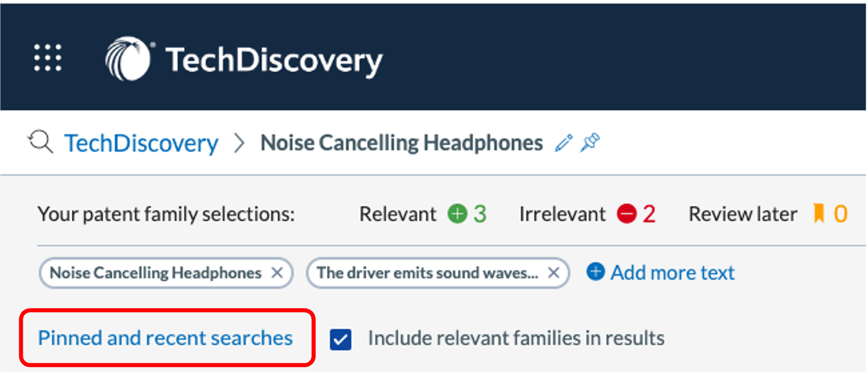Open the app launcher grid icon
The image size is (868, 374).
[x=47, y=58]
